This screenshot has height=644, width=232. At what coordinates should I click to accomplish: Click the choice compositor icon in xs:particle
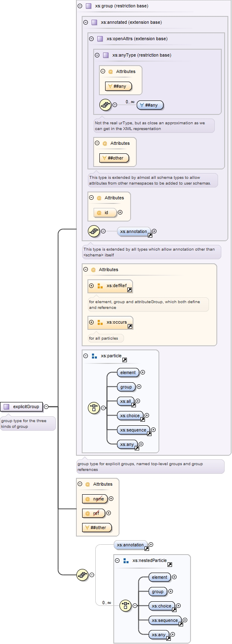[94, 408]
